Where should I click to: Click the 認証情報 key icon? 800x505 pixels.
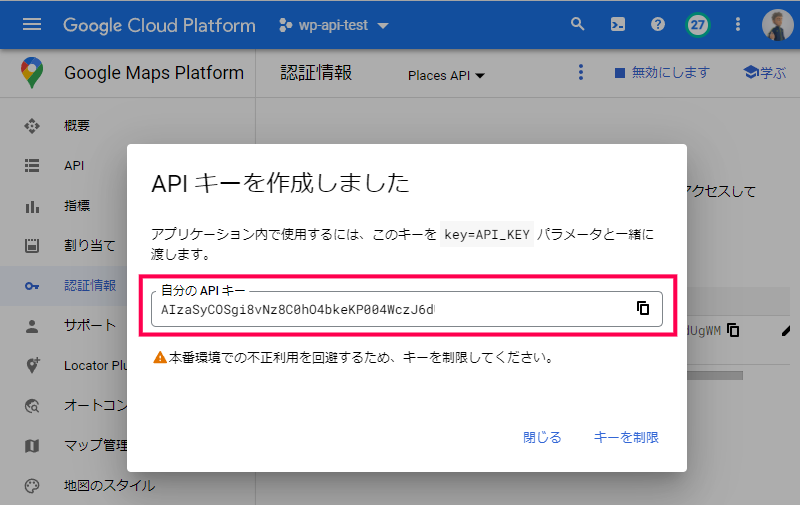coord(32,286)
